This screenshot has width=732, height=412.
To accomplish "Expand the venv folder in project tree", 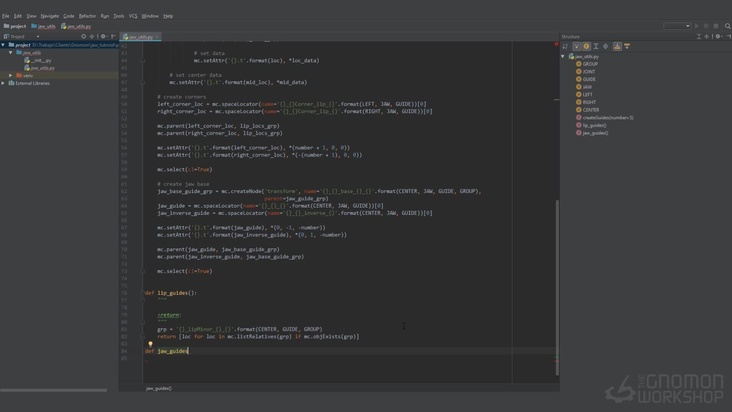I will pyautogui.click(x=11, y=75).
